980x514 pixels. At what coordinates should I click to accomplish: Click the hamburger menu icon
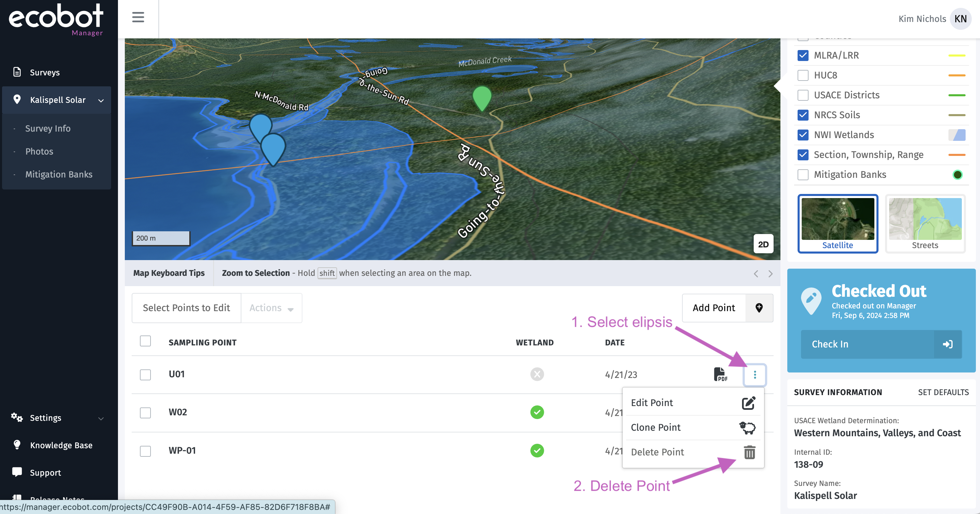[138, 17]
